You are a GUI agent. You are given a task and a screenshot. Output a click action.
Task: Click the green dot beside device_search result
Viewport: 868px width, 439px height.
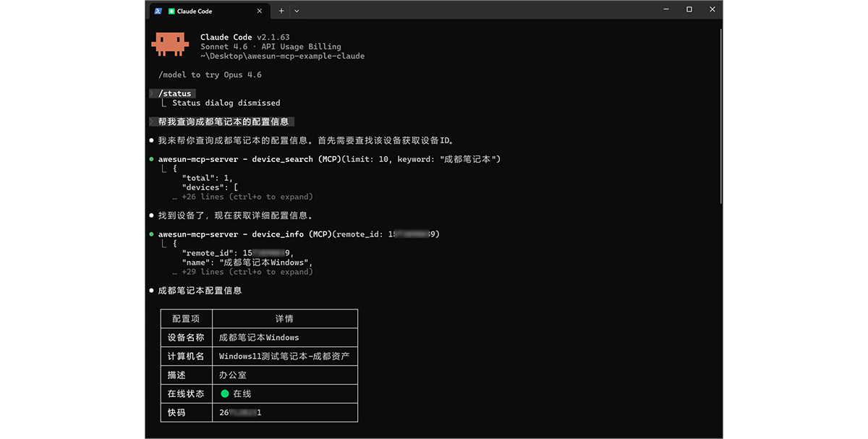(x=151, y=158)
